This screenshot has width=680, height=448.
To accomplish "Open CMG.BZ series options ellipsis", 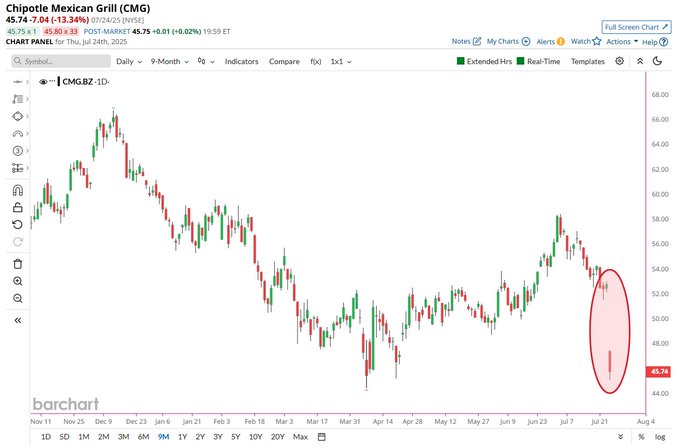I will click(52, 81).
